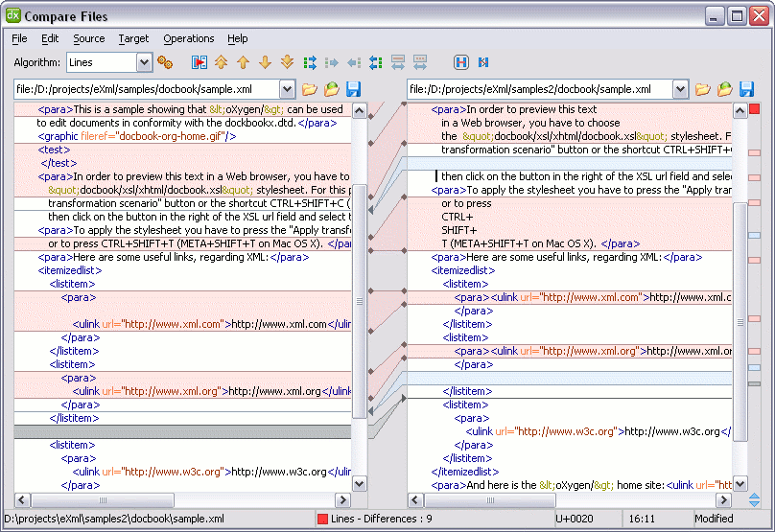Screen dimensions: 775x532
Task: Copy all changes from left to right
Action: click(x=310, y=62)
